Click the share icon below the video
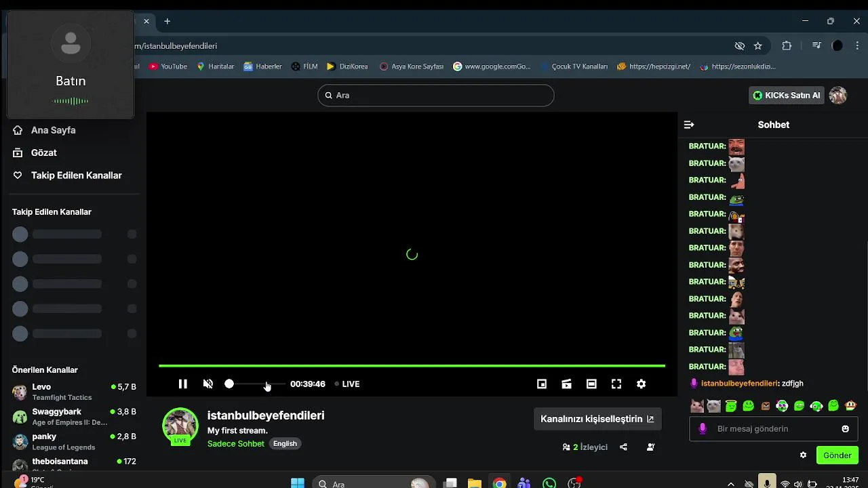 [623, 447]
